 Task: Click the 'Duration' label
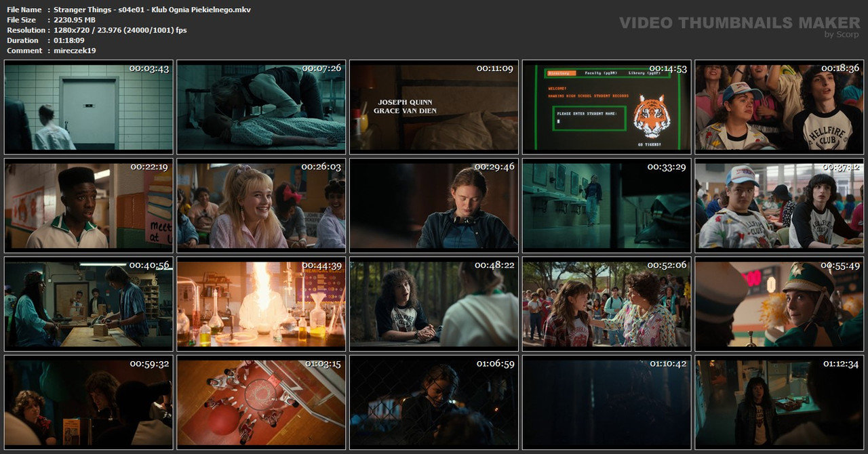(x=23, y=40)
